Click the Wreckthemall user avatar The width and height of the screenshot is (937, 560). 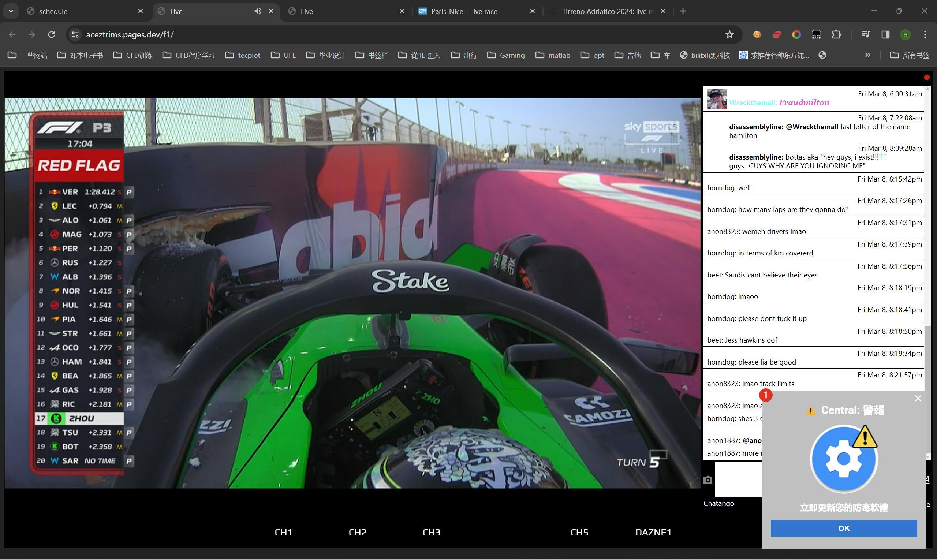click(717, 99)
